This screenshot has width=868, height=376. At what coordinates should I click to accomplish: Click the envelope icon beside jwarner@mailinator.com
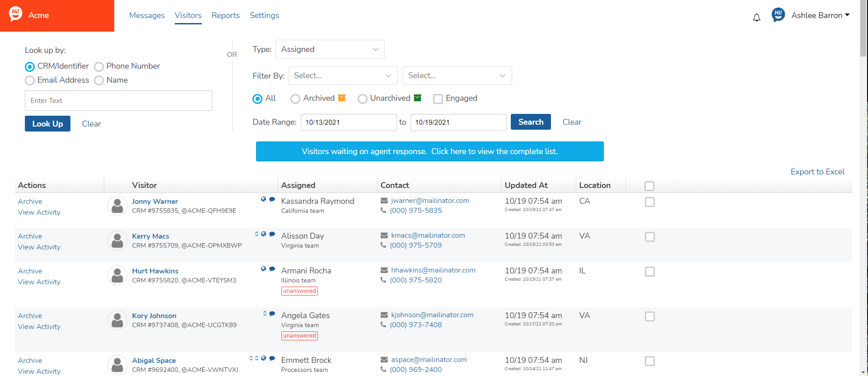pyautogui.click(x=384, y=201)
